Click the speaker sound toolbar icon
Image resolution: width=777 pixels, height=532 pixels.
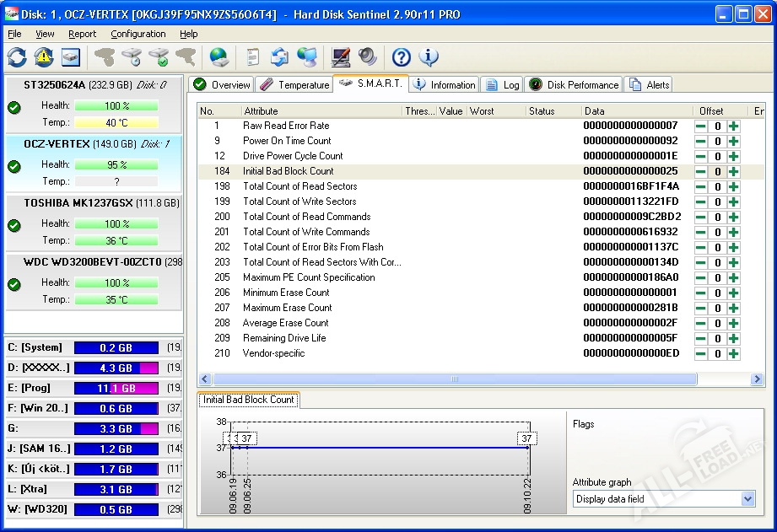tap(367, 57)
